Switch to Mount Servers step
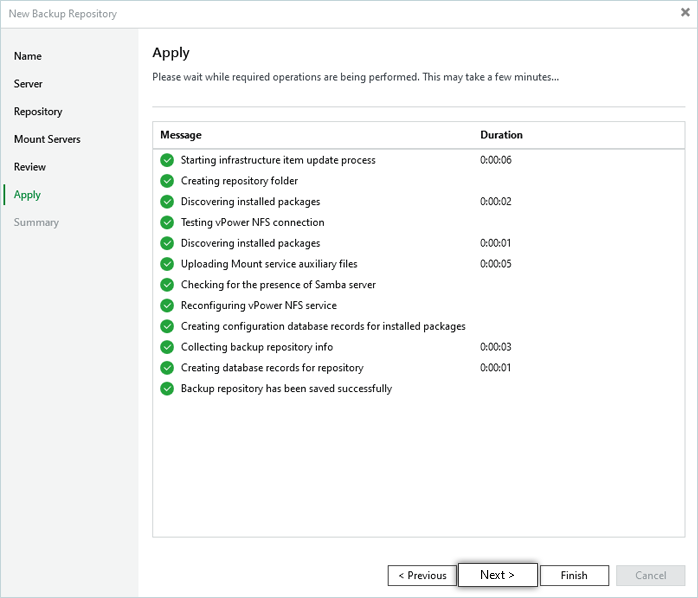698x598 pixels. point(47,139)
